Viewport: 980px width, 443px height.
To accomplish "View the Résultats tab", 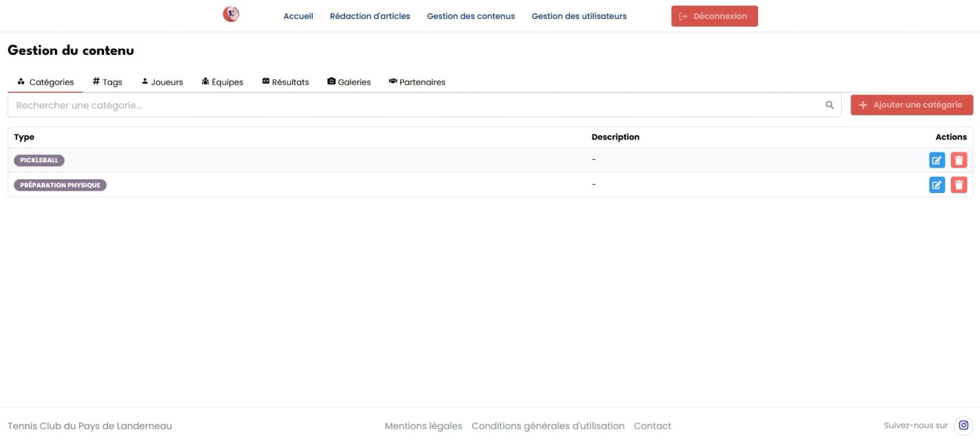I will pos(285,82).
